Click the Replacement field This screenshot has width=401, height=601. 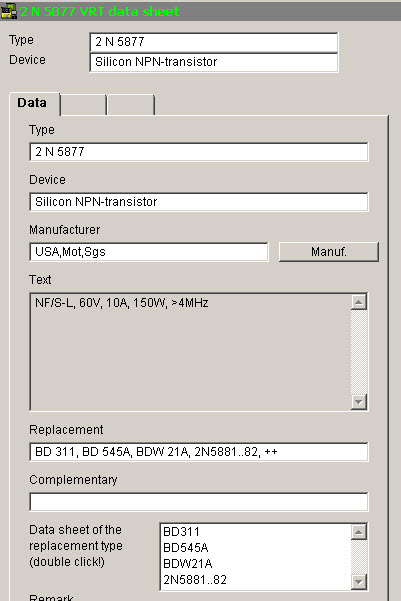tap(199, 452)
